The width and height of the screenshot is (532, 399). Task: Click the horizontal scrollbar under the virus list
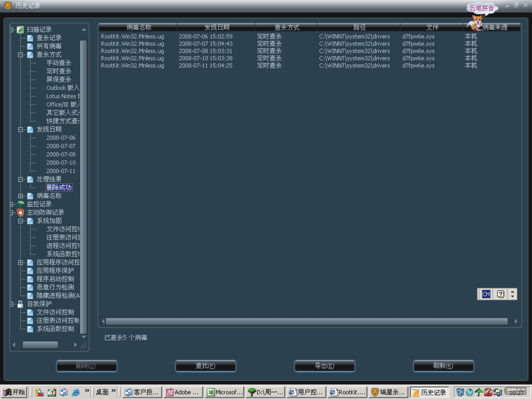coord(307,321)
